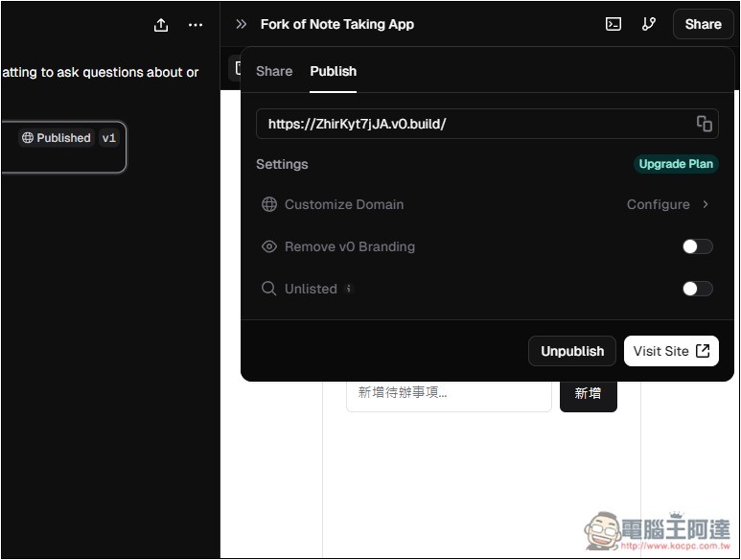Click the Unpublish button
This screenshot has height=560, width=741.
[572, 351]
